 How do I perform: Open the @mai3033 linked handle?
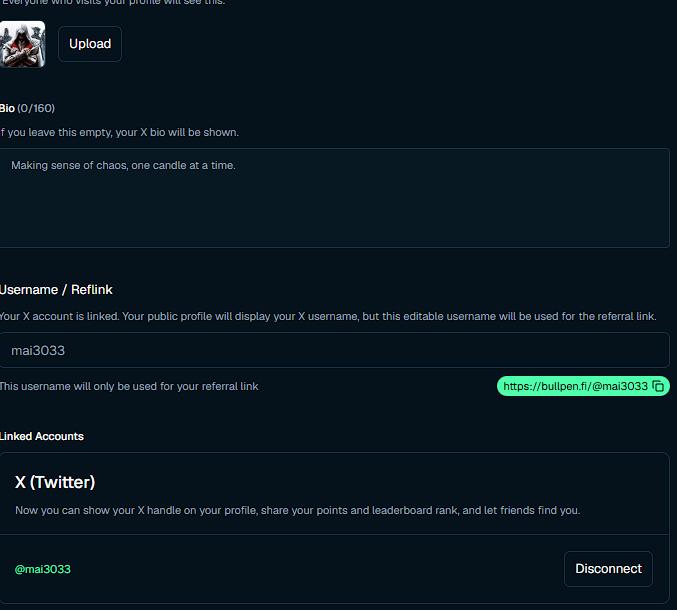pyautogui.click(x=43, y=569)
